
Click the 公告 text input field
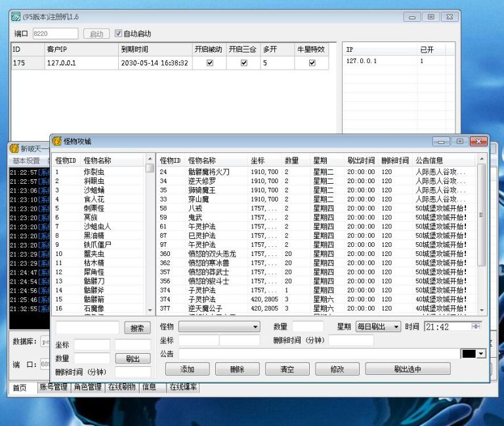pyautogui.click(x=318, y=354)
